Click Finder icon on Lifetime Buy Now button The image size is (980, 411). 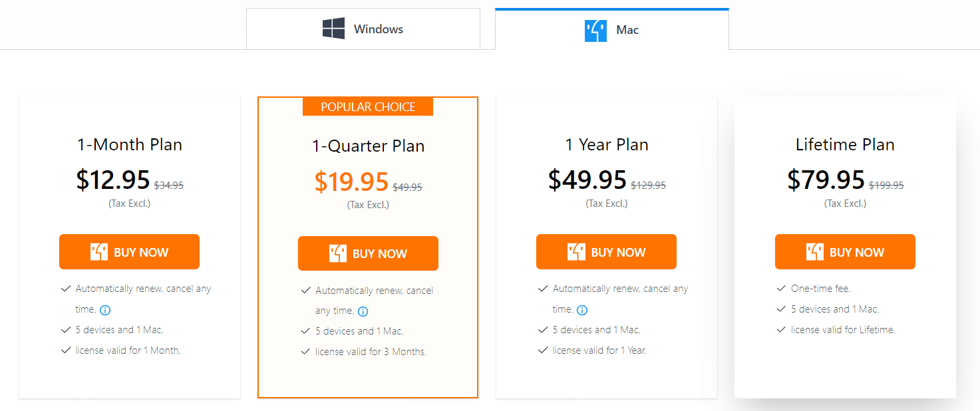[814, 252]
